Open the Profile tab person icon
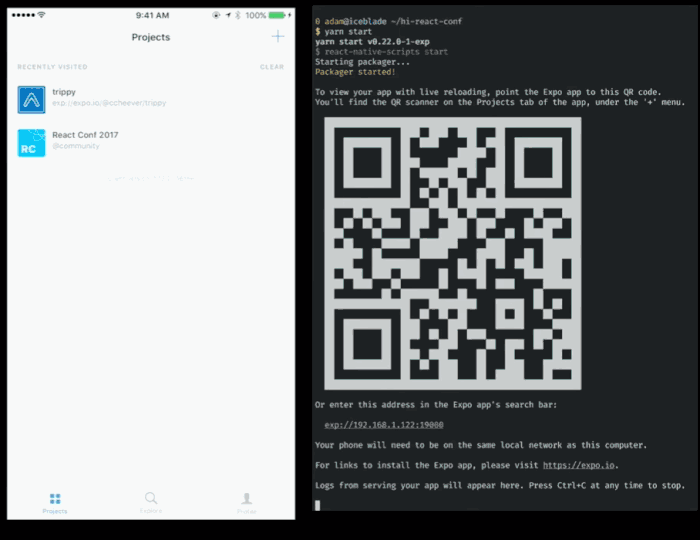The width and height of the screenshot is (700, 540). click(246, 498)
